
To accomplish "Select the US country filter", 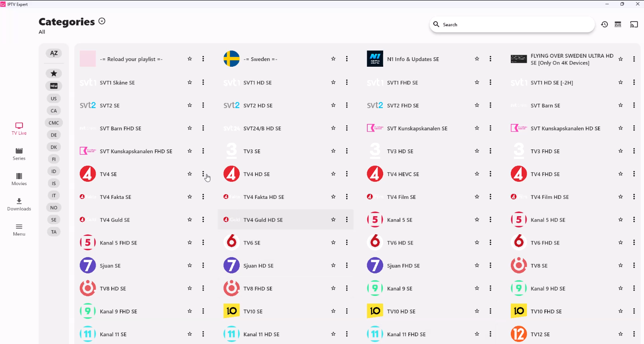I will [54, 99].
